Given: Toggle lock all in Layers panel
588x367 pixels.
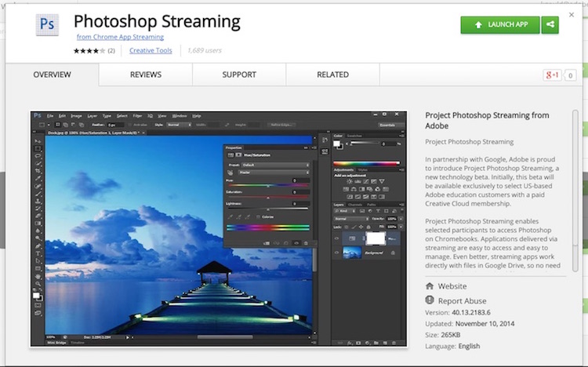Looking at the screenshot, I should pyautogui.click(x=368, y=227).
